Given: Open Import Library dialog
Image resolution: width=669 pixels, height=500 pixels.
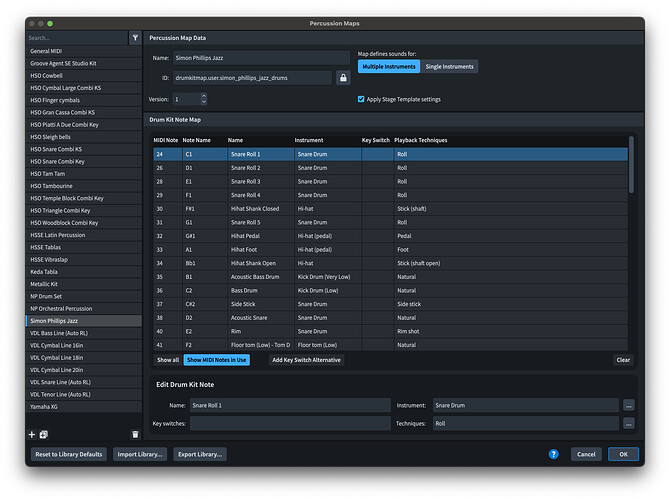Looking at the screenshot, I should (x=140, y=454).
